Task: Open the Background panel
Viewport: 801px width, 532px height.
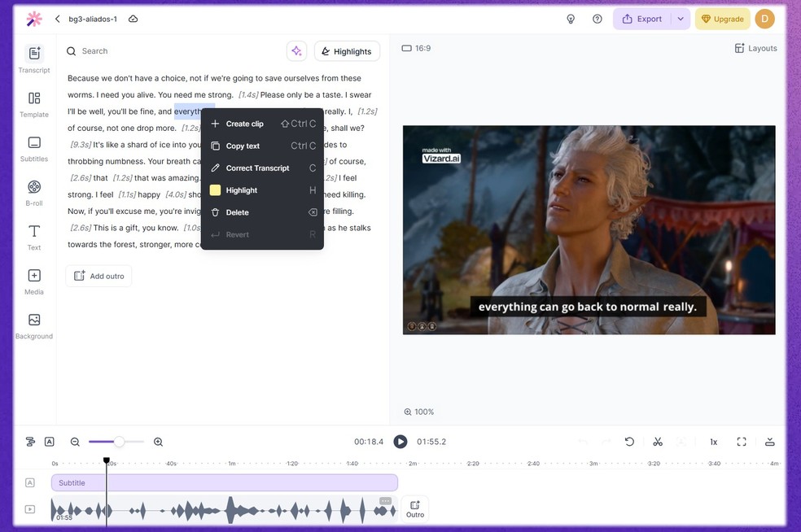Action: pos(34,326)
